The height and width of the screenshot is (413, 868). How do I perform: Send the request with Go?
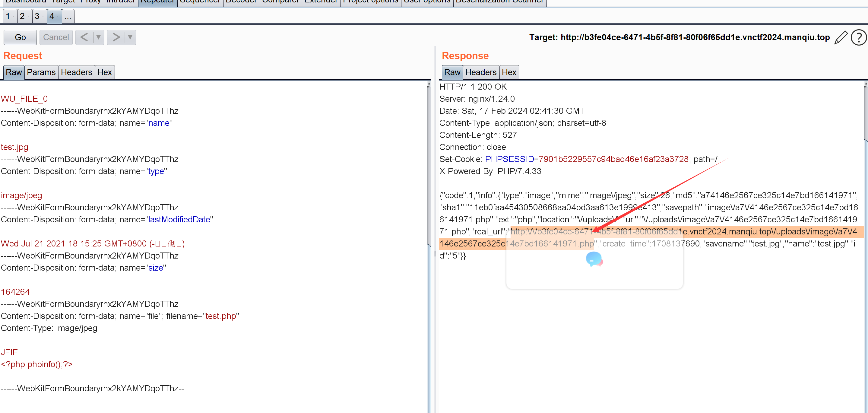click(20, 37)
